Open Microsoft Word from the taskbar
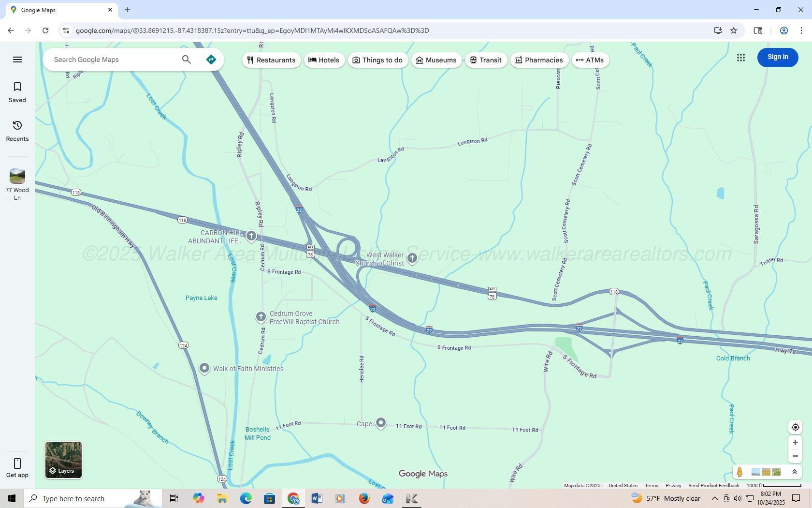812x508 pixels. click(x=317, y=498)
